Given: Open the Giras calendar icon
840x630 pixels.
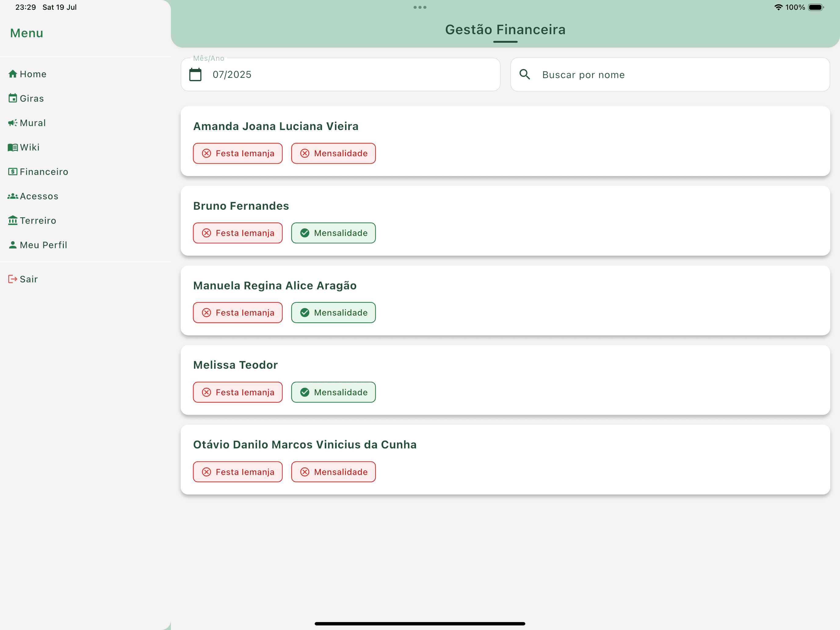Looking at the screenshot, I should coord(13,98).
